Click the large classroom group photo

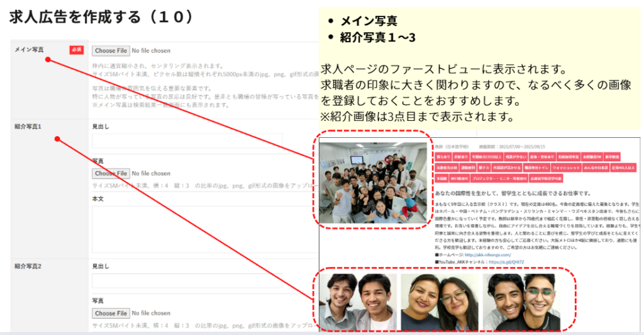[x=374, y=183]
